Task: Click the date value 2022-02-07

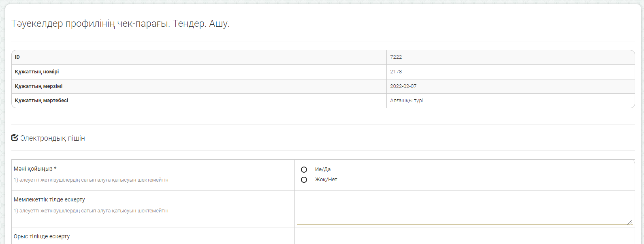Action: (403, 86)
